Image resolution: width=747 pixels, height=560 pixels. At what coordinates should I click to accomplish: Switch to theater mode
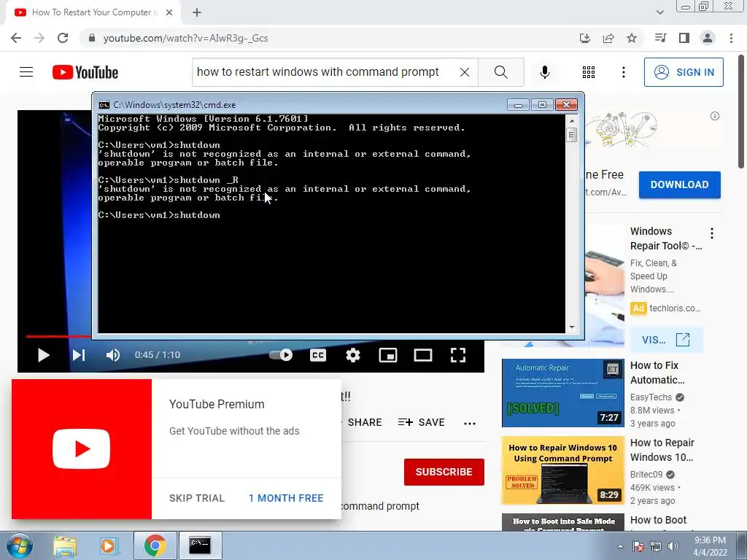pos(423,355)
